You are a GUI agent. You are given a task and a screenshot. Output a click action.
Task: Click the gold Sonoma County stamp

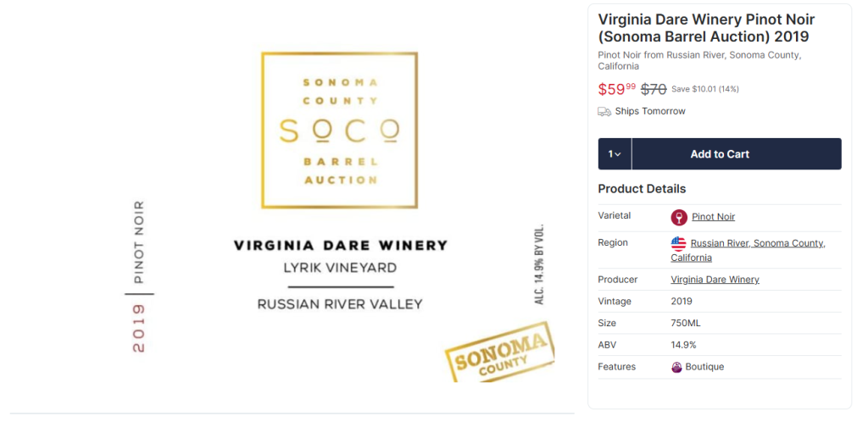501,352
